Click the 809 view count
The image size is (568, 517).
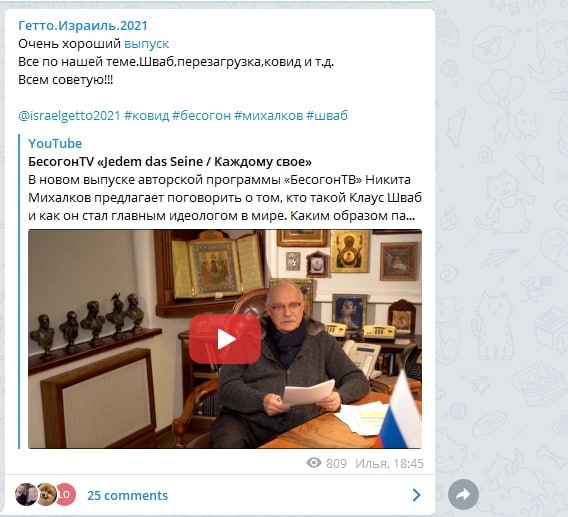pos(336,463)
